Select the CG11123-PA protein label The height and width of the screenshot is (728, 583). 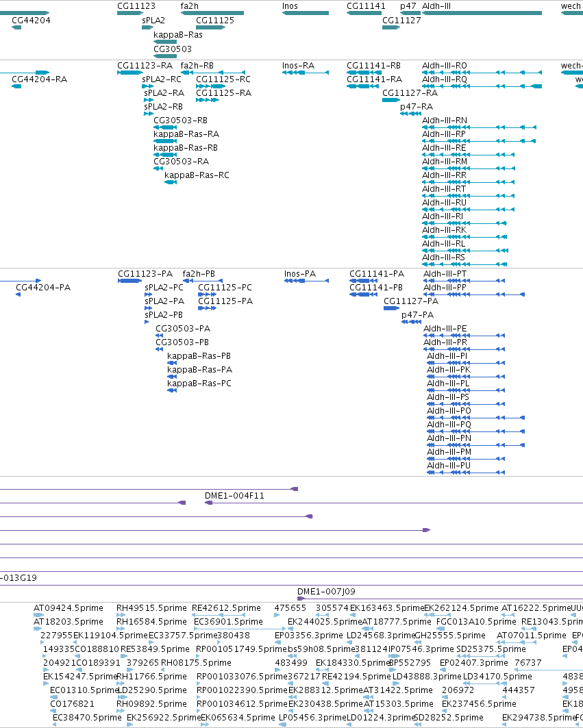pyautogui.click(x=145, y=273)
